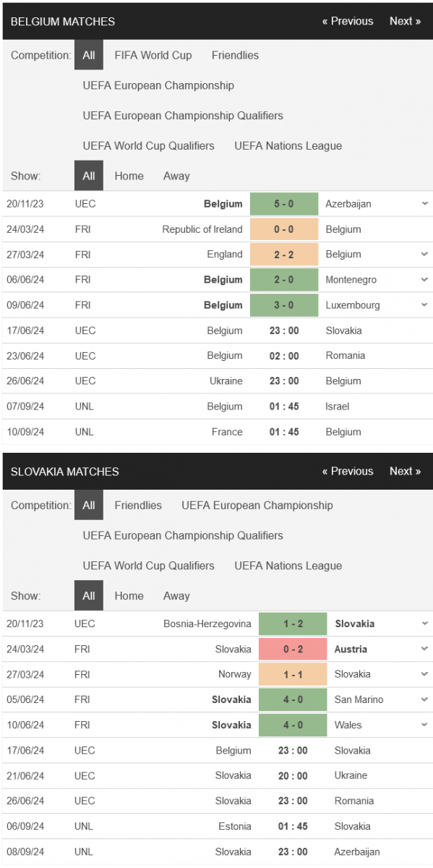Open the 5 - 0 score box against Azerbaijan
Image resolution: width=433 pixels, height=868 pixels.
tap(284, 204)
